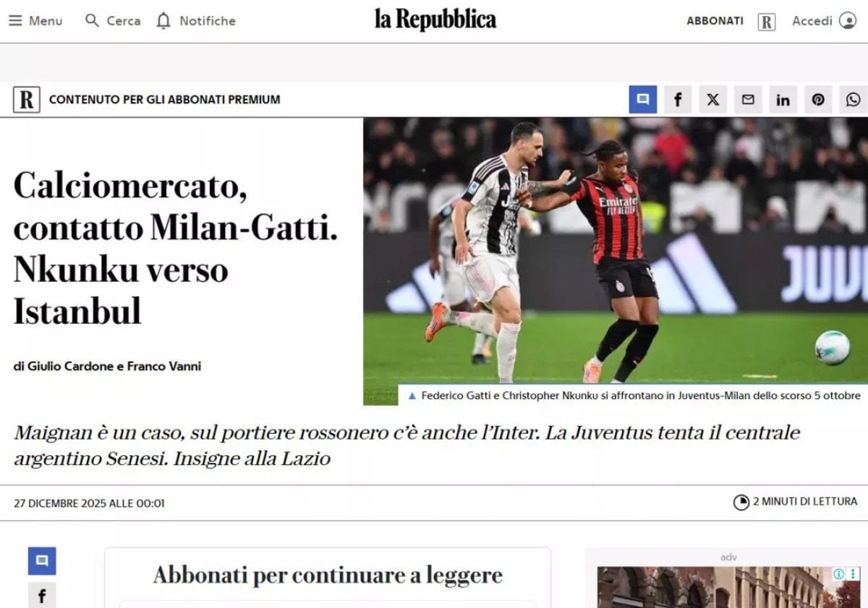The image size is (868, 608).
Task: Click the left sidebar Facebook share icon
Action: pyautogui.click(x=42, y=596)
